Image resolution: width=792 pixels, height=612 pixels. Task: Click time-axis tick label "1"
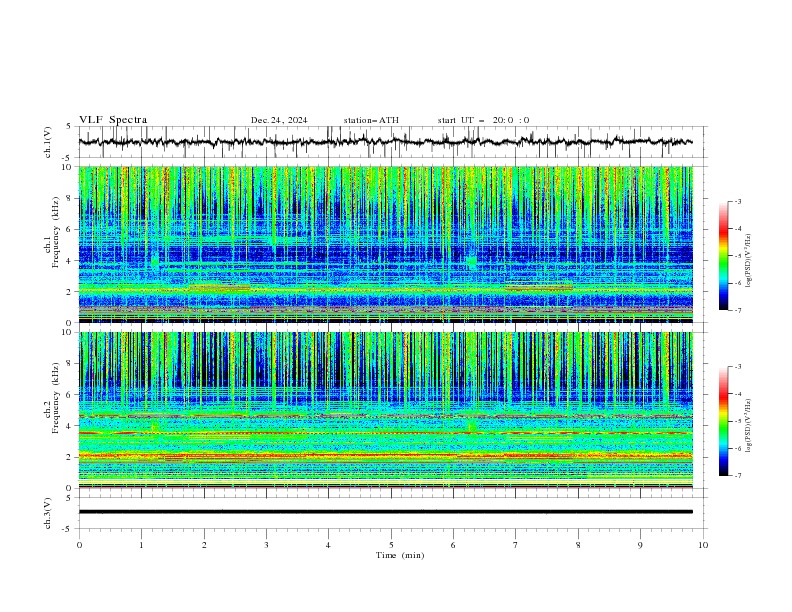[141, 545]
